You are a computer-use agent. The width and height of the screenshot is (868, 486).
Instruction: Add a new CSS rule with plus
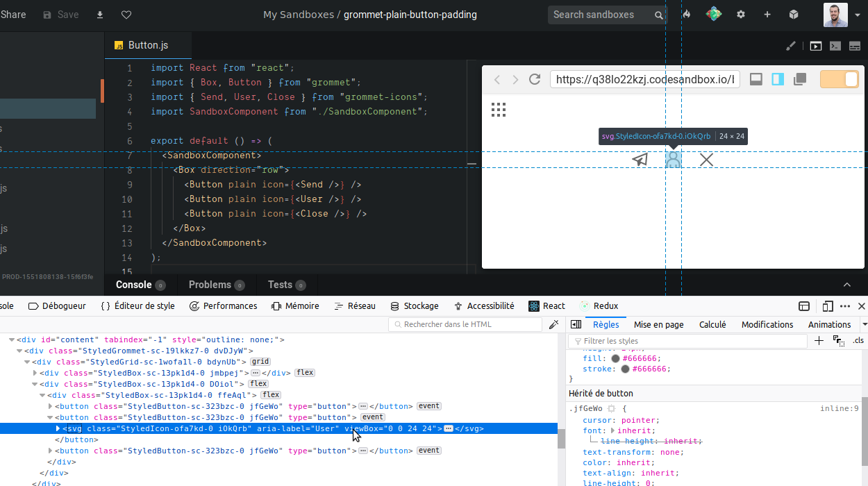tap(819, 341)
